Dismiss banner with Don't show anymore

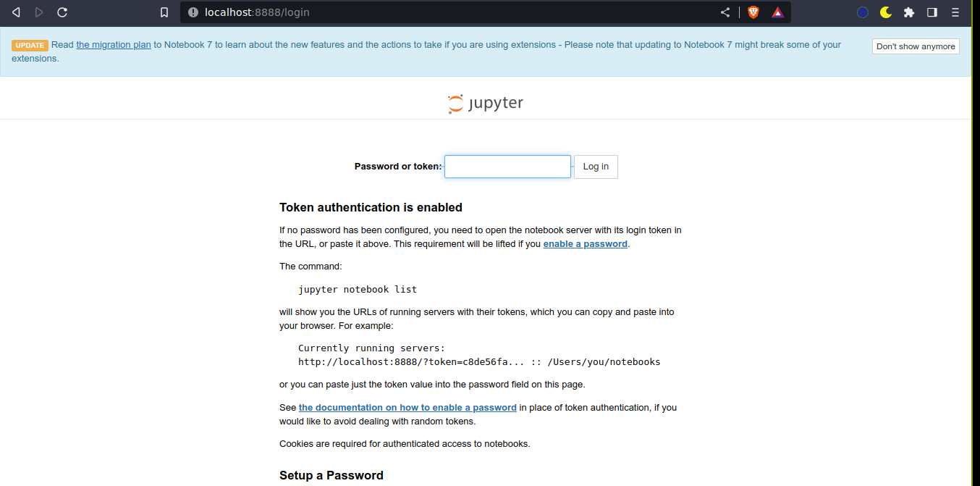pyautogui.click(x=916, y=46)
